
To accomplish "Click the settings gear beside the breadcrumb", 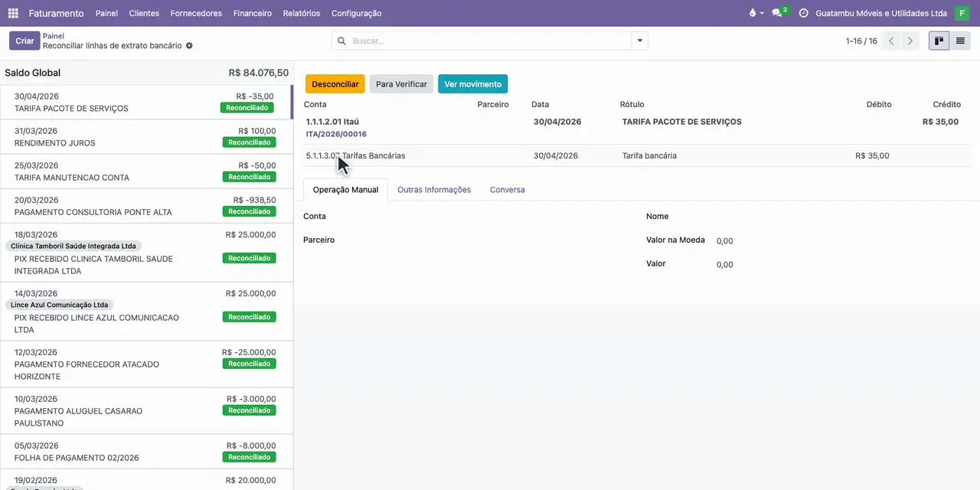I will click(x=189, y=46).
